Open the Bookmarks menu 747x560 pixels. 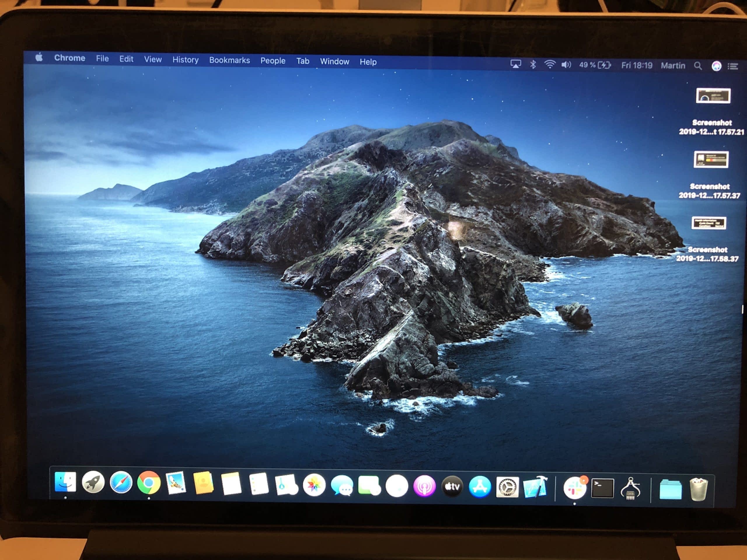pyautogui.click(x=229, y=60)
